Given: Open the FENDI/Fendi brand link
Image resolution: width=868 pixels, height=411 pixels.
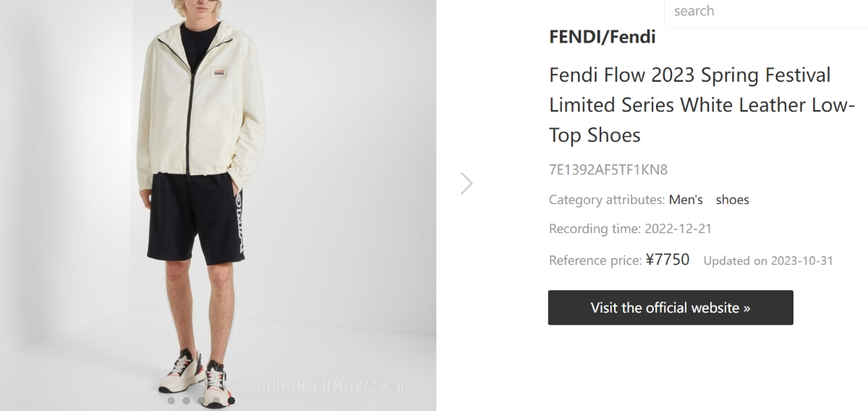Looking at the screenshot, I should click(602, 37).
